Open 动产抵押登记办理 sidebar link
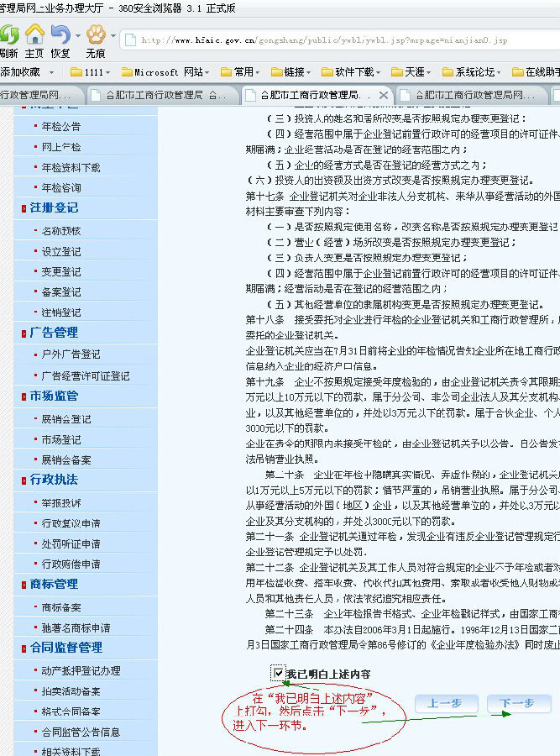The height and width of the screenshot is (756, 560). tap(81, 671)
